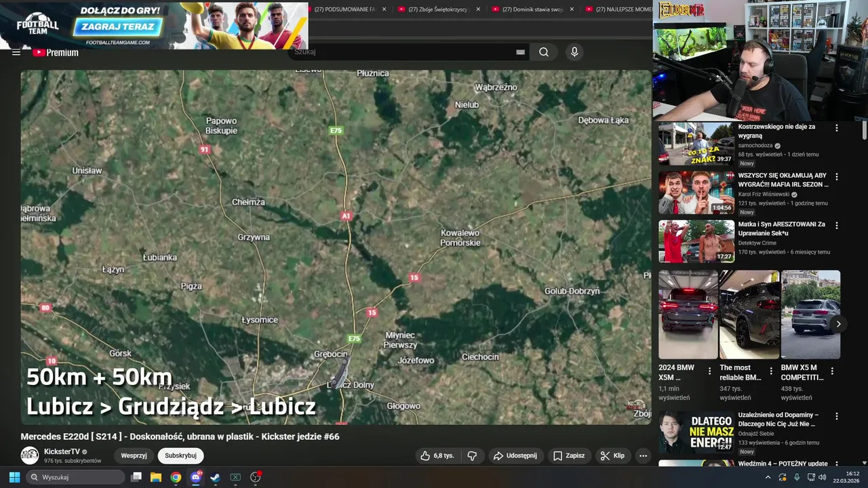The height and width of the screenshot is (488, 868).
Task: Open Discord from the taskbar
Action: click(196, 477)
